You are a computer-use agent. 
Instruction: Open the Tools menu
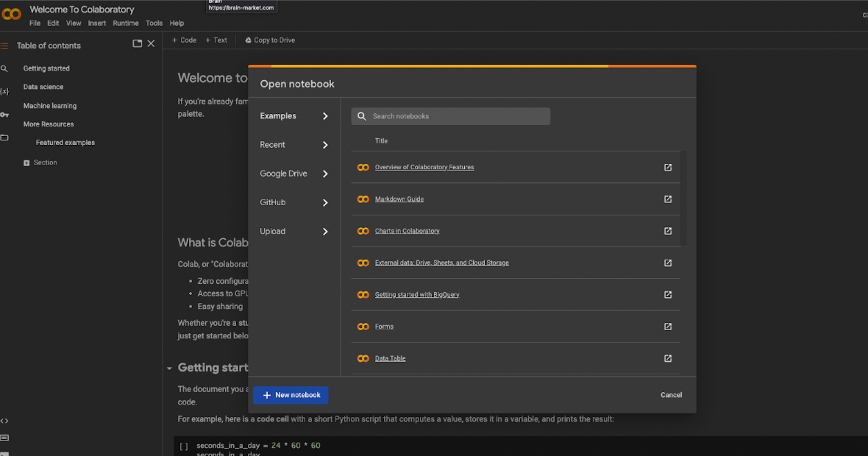[x=154, y=24]
